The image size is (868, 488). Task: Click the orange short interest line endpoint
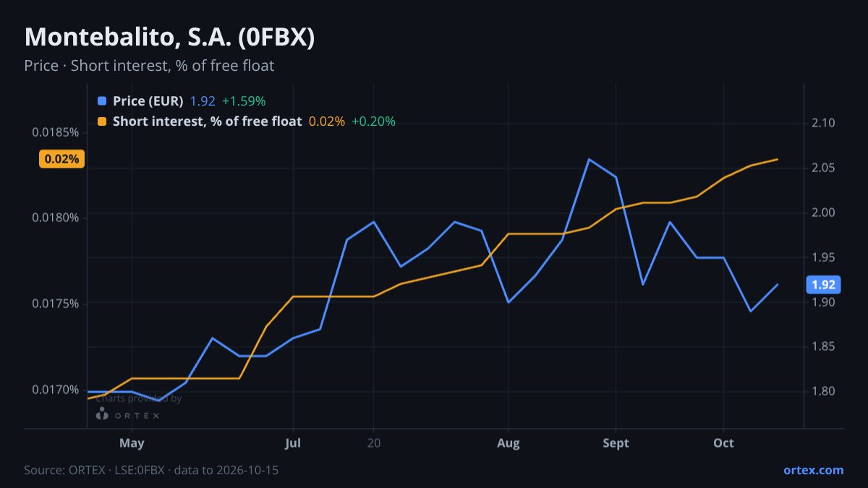point(777,159)
